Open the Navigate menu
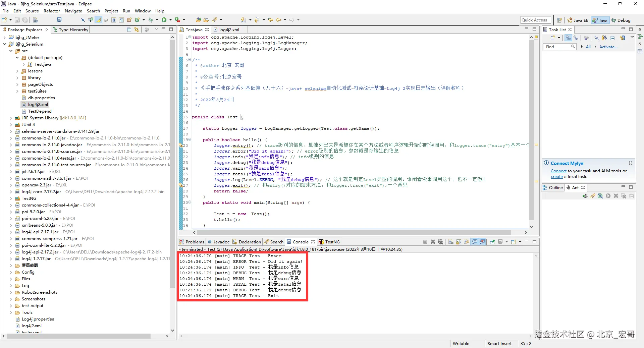The width and height of the screenshot is (644, 348). tap(73, 11)
